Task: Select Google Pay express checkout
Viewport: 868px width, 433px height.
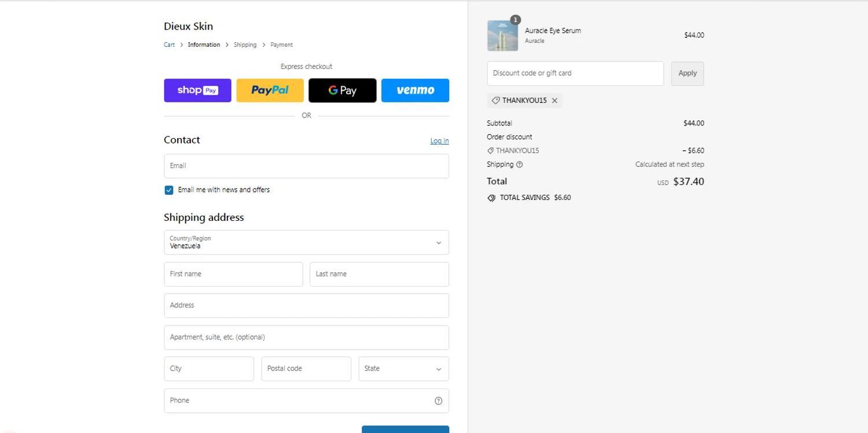Action: [x=342, y=90]
